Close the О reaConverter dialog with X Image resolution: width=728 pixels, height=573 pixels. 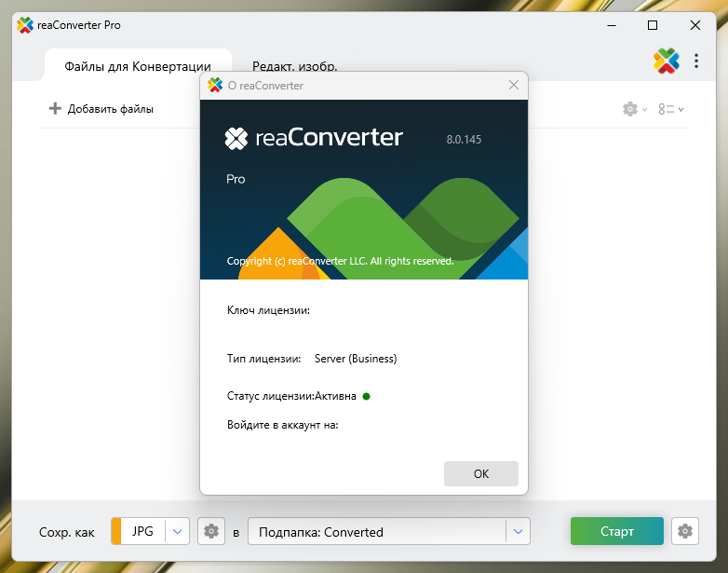pyautogui.click(x=513, y=86)
